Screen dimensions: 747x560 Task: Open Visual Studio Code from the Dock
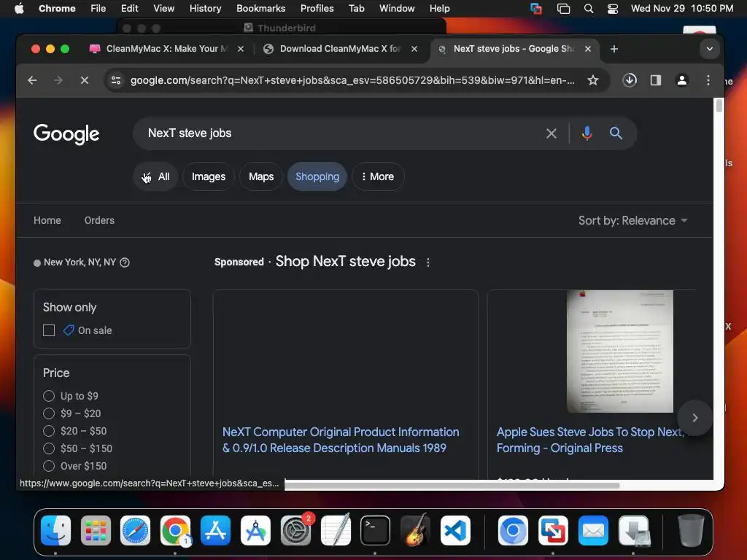[x=455, y=530]
